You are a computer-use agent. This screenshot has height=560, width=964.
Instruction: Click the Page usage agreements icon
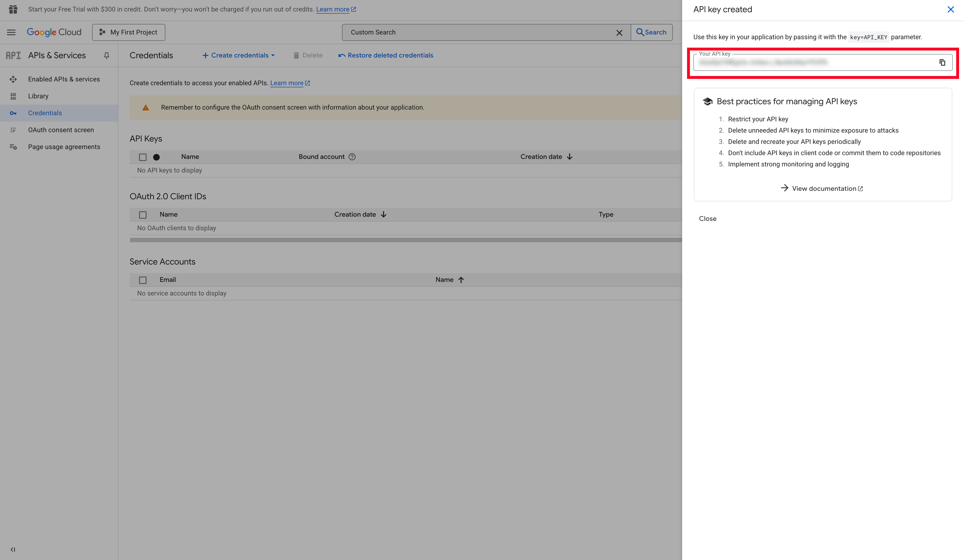[x=13, y=147]
